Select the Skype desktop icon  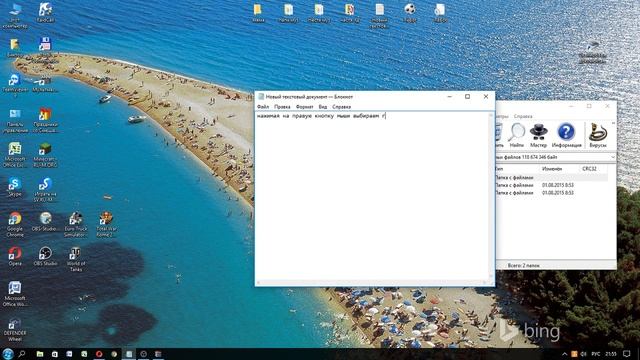tap(15, 187)
